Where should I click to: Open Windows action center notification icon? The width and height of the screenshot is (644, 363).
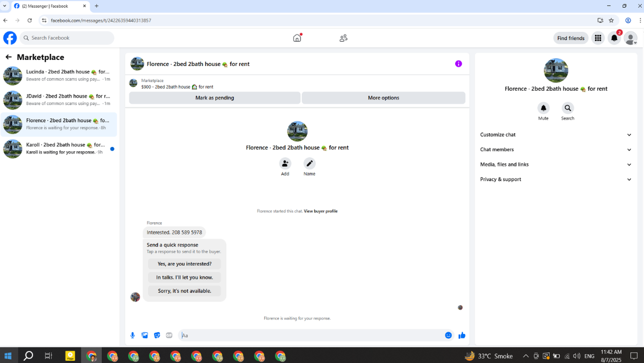coord(634,356)
